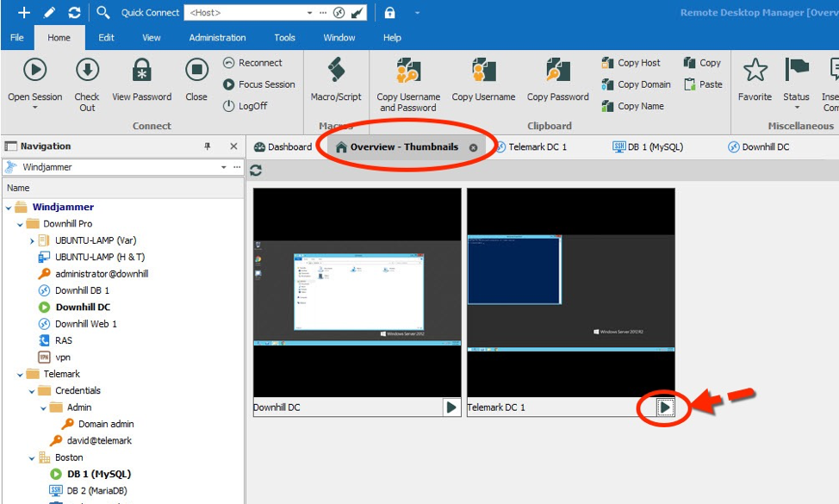Image resolution: width=839 pixels, height=504 pixels.
Task: Click the Check Out ribbon icon
Action: pos(86,71)
